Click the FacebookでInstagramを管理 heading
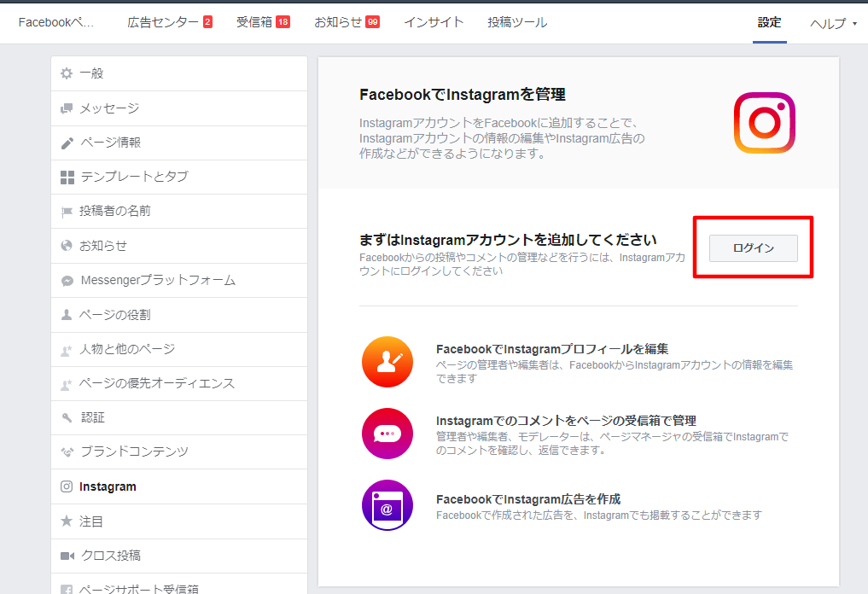The height and width of the screenshot is (594, 868). point(463,95)
